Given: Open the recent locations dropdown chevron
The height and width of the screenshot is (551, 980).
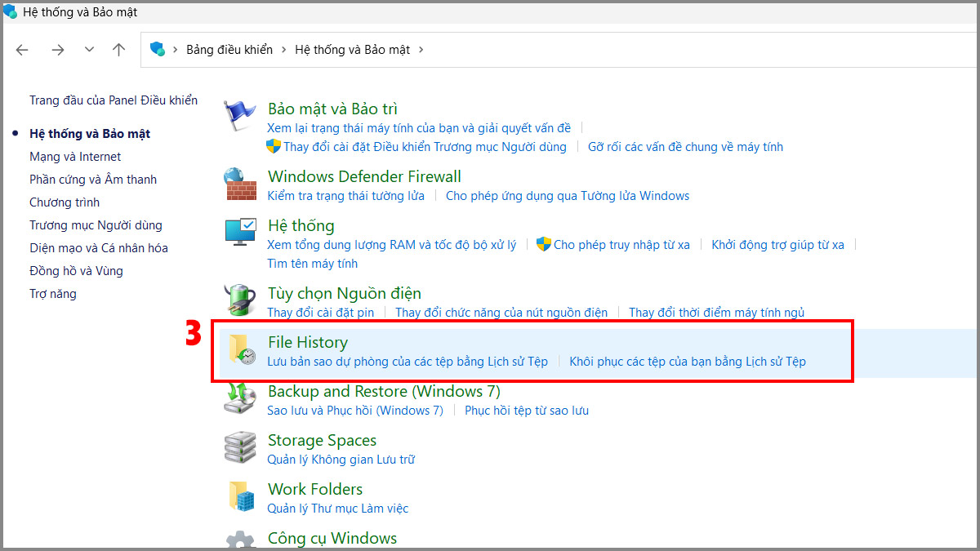Looking at the screenshot, I should (89, 49).
